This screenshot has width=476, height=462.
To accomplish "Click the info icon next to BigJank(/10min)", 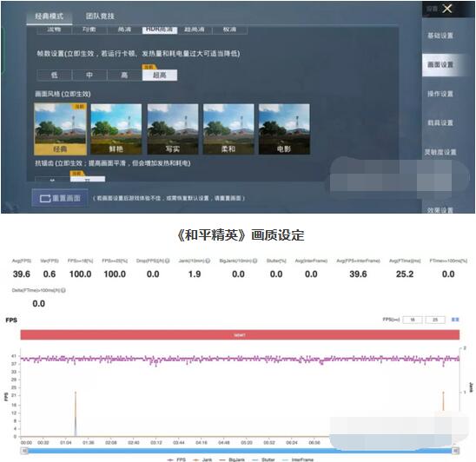I will 255,261.
